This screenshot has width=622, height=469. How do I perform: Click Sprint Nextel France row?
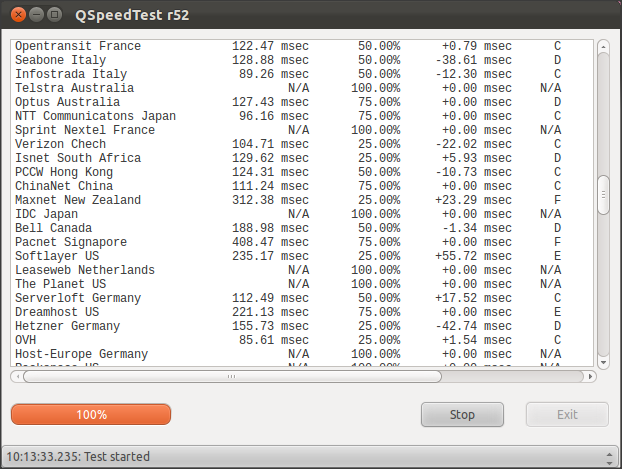pos(301,130)
